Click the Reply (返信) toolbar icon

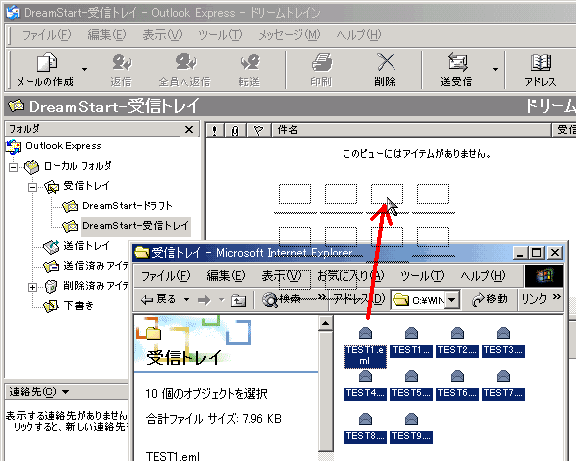click(x=122, y=62)
